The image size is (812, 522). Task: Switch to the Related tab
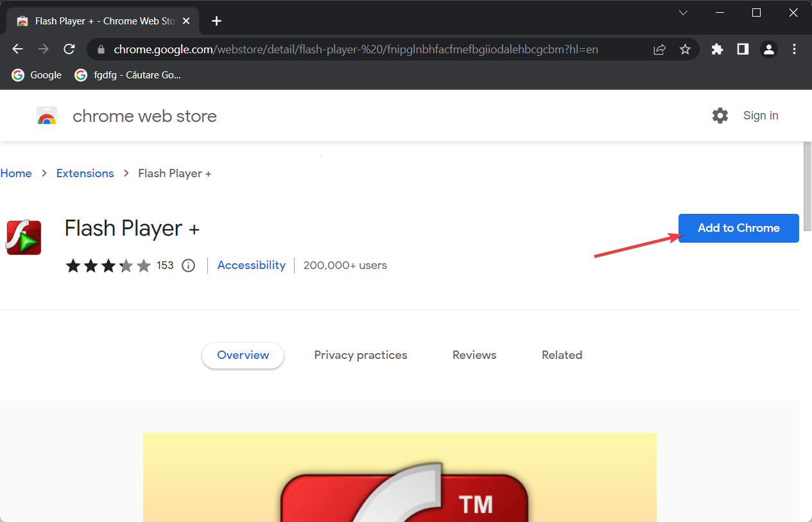562,355
